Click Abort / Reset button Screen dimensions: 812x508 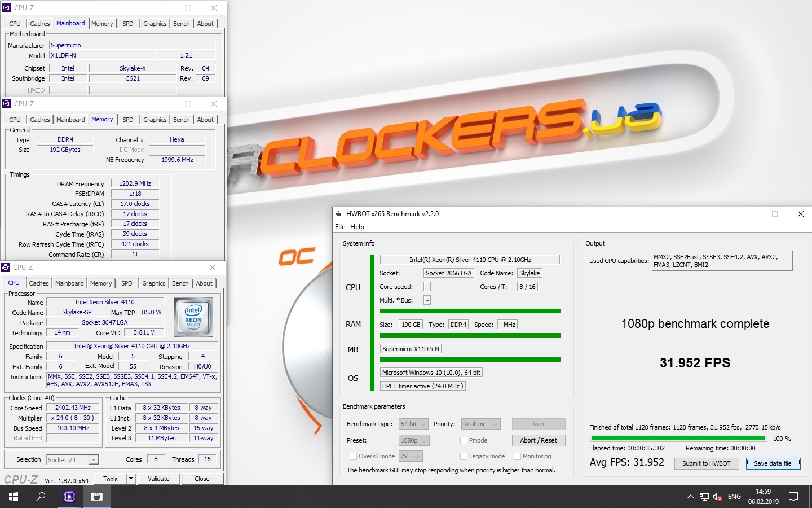(x=539, y=440)
